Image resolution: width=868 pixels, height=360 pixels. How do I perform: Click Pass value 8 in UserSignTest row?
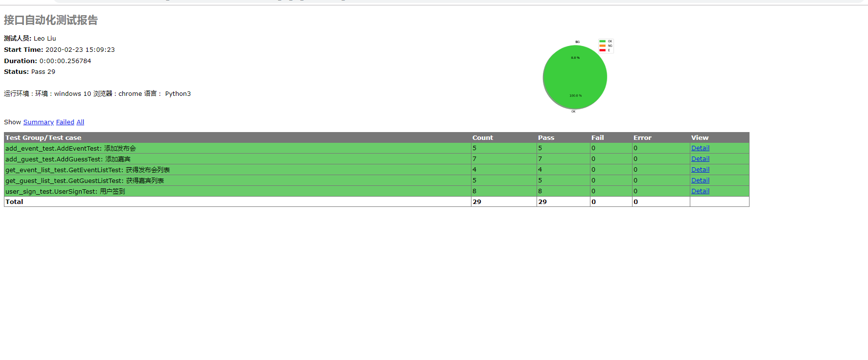coord(540,191)
